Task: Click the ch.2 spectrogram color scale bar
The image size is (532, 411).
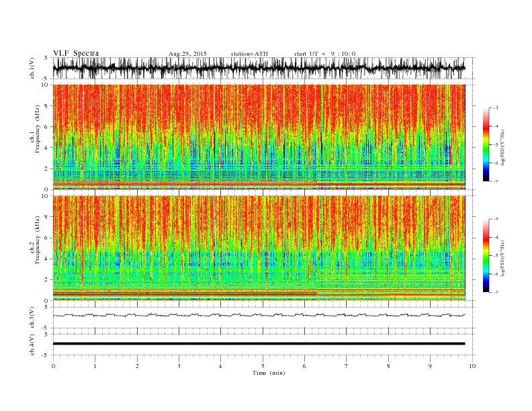Action: (x=486, y=256)
